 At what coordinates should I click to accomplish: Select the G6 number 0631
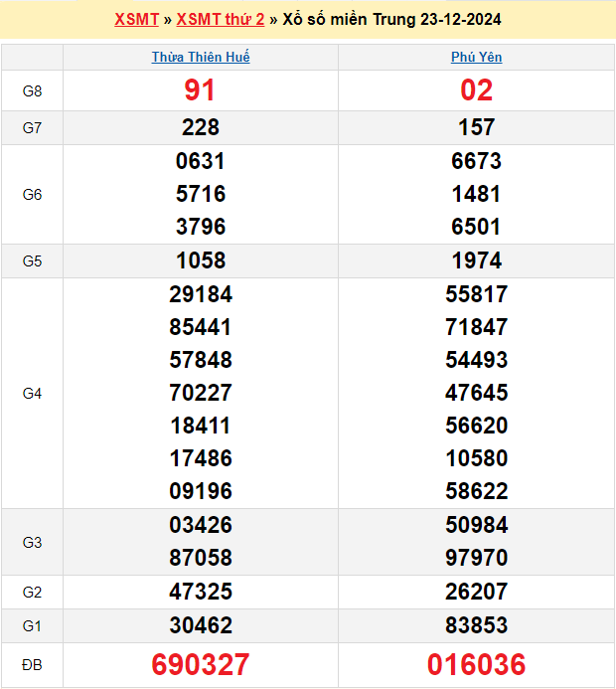200,161
